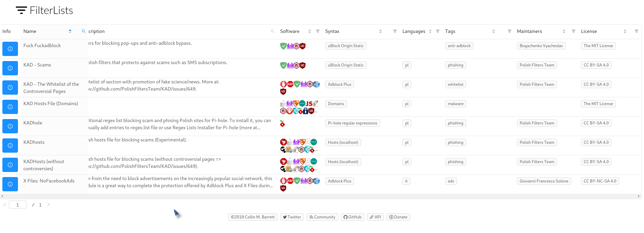Click AdBlock hand icon in X Files row

283,181
